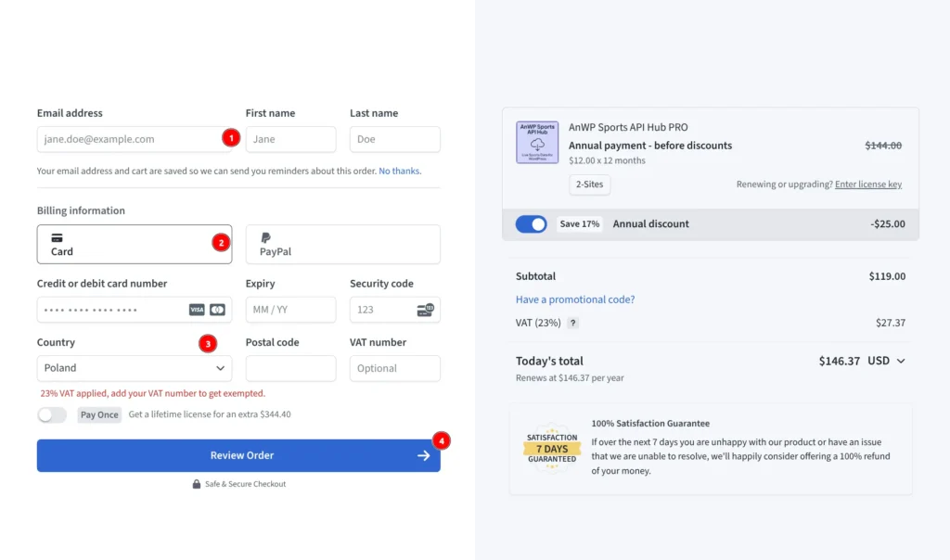
Task: Click the Visa card icon
Action: point(197,310)
